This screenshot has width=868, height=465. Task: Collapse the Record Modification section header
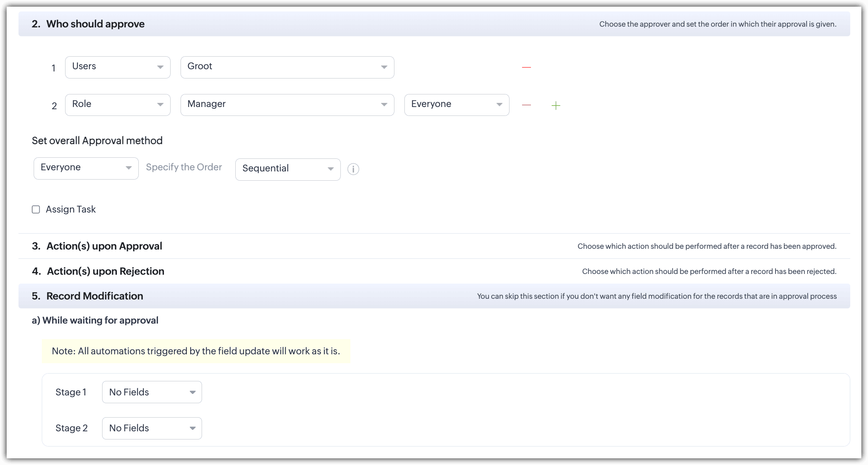coord(95,296)
